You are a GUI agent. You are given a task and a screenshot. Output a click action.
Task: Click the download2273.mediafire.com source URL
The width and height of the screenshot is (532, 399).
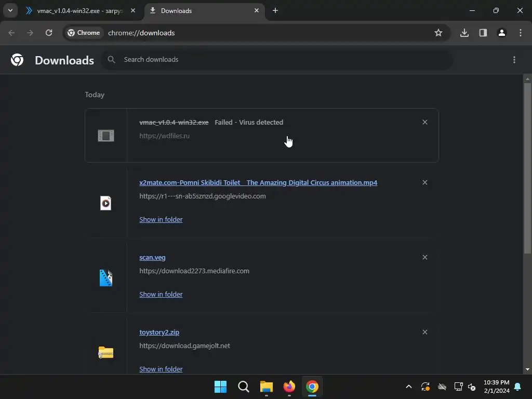pyautogui.click(x=194, y=271)
